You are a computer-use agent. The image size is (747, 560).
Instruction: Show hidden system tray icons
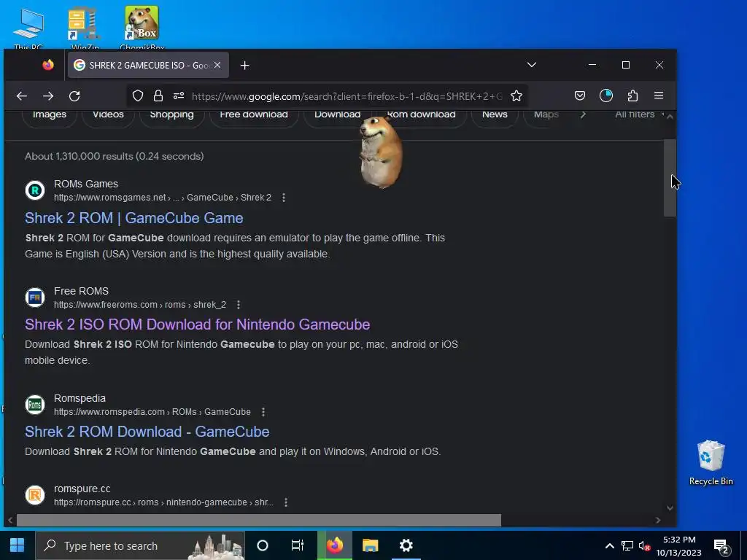609,545
